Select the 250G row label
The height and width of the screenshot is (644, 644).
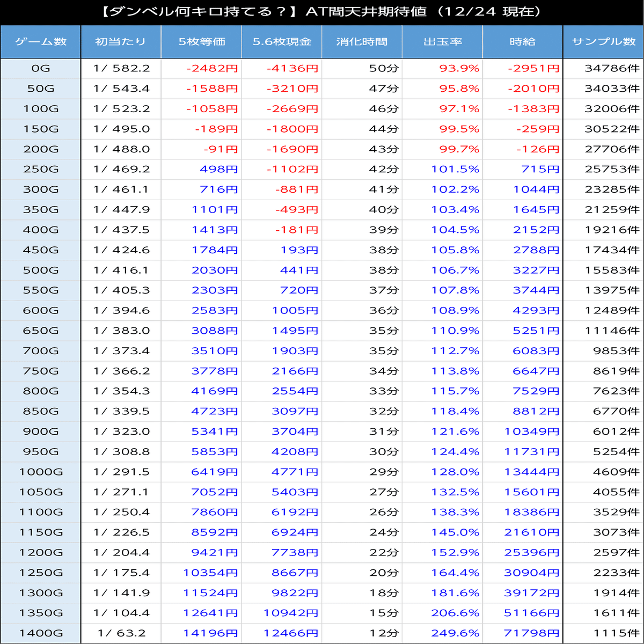41,170
